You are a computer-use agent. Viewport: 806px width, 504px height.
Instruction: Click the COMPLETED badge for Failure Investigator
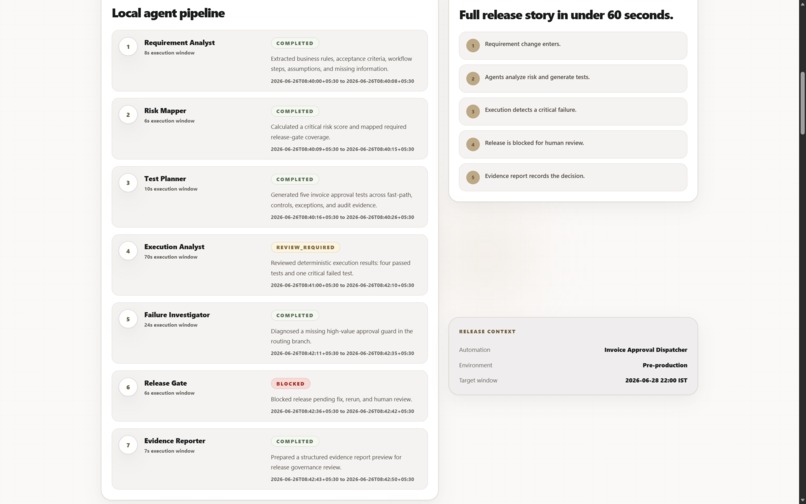coord(295,315)
